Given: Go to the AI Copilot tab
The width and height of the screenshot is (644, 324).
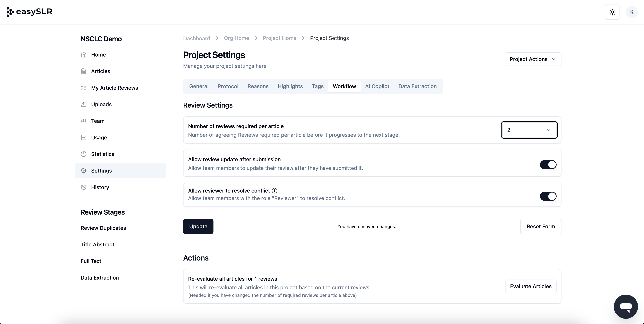Looking at the screenshot, I should (377, 86).
